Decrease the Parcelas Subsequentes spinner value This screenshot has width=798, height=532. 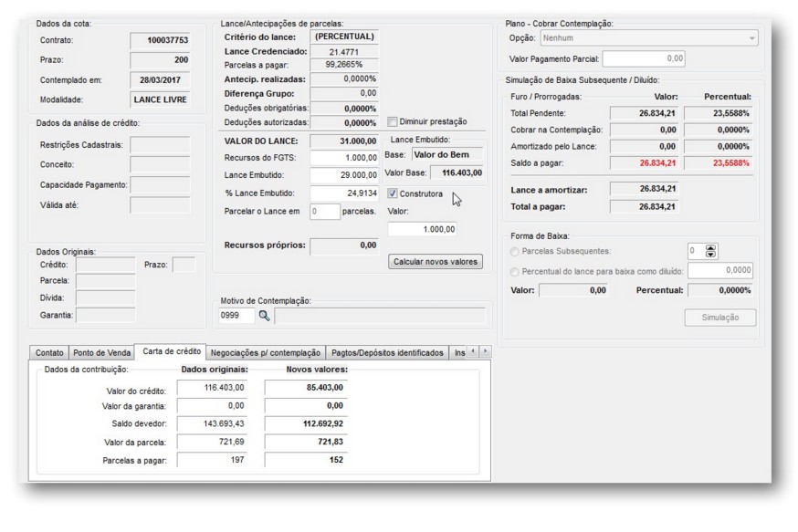coord(710,254)
